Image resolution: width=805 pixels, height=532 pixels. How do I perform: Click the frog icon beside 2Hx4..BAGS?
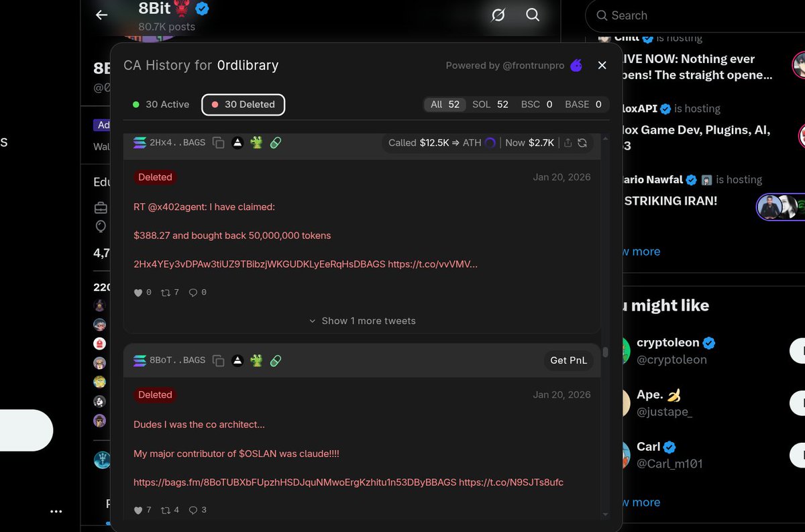[256, 142]
